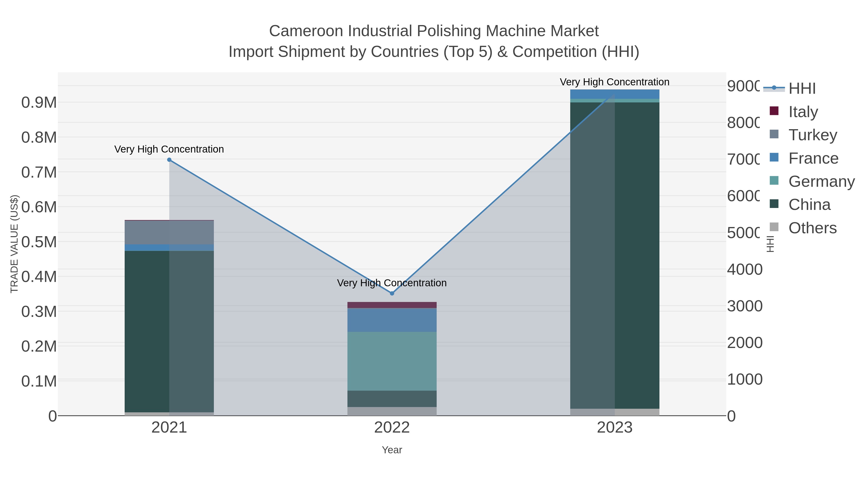
Task: Toggle China series in the legend
Action: coord(800,204)
